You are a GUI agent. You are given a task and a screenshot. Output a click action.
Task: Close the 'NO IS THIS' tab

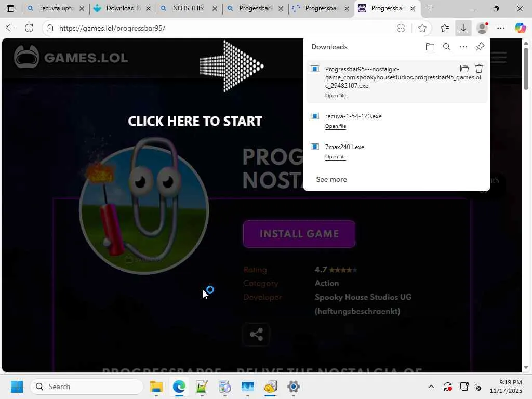(x=215, y=9)
